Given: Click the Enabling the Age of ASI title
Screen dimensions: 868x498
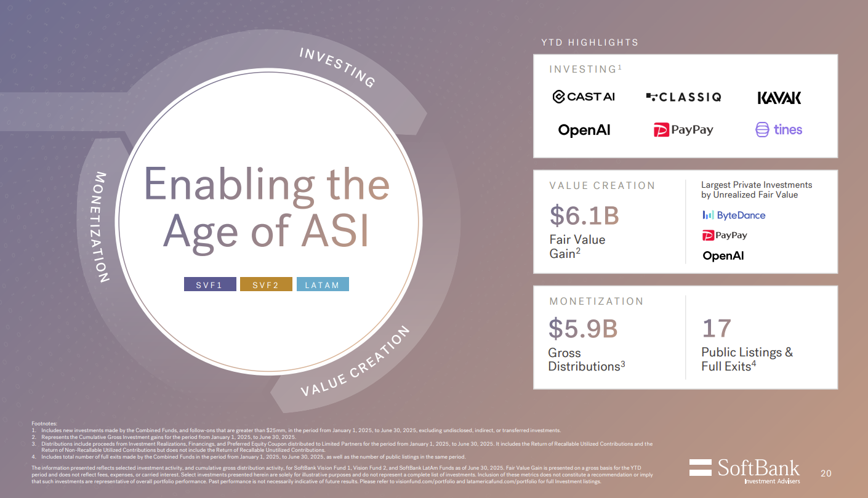Looking at the screenshot, I should (x=267, y=208).
